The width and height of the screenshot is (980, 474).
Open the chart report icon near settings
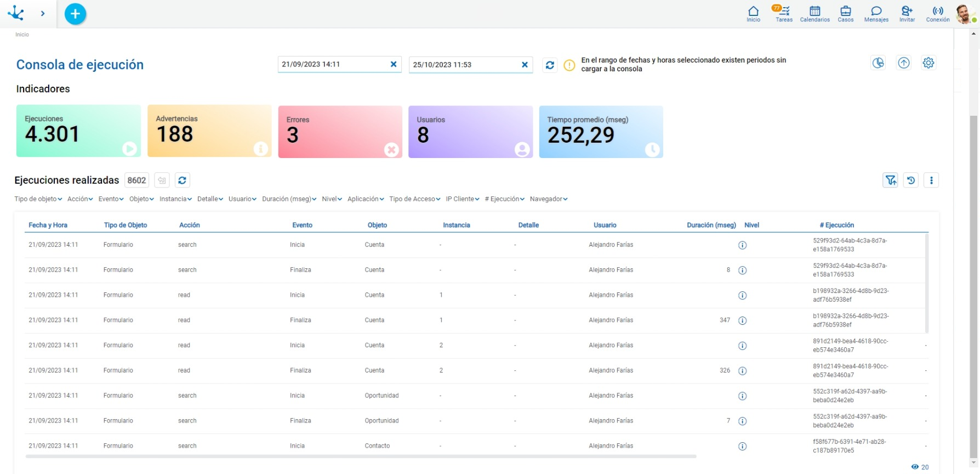(878, 63)
